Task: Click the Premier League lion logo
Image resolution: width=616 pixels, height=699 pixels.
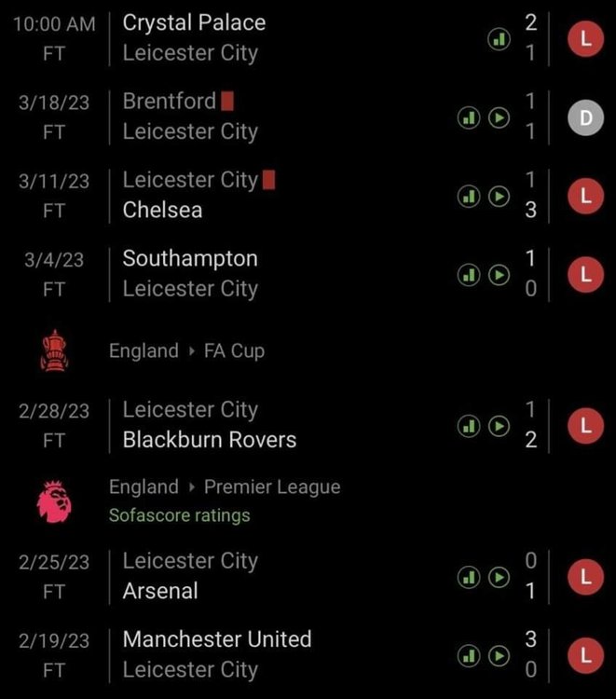Action: (x=54, y=501)
